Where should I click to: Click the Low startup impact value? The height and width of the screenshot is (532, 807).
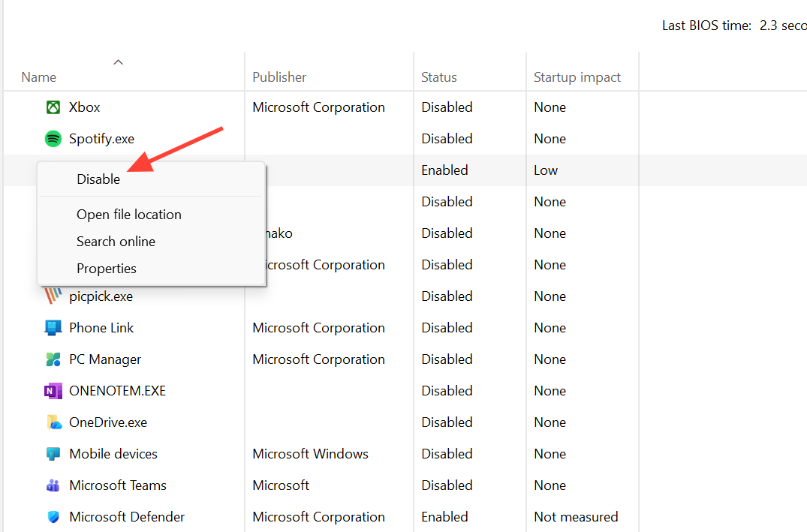point(546,170)
